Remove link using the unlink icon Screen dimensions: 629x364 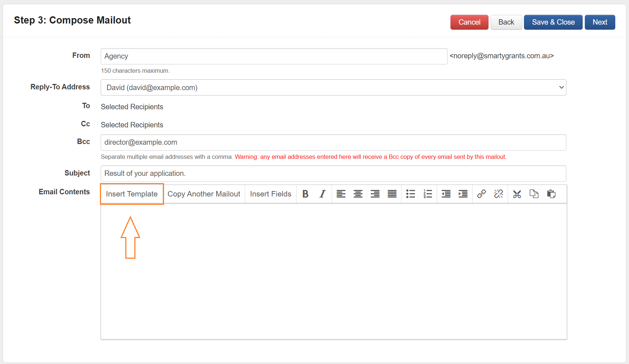tap(498, 194)
